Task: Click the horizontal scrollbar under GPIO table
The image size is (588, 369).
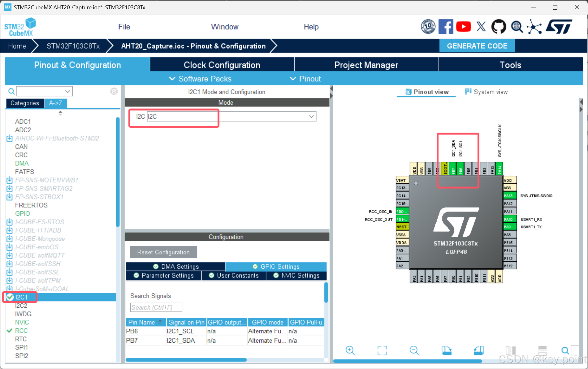Action: click(186, 360)
